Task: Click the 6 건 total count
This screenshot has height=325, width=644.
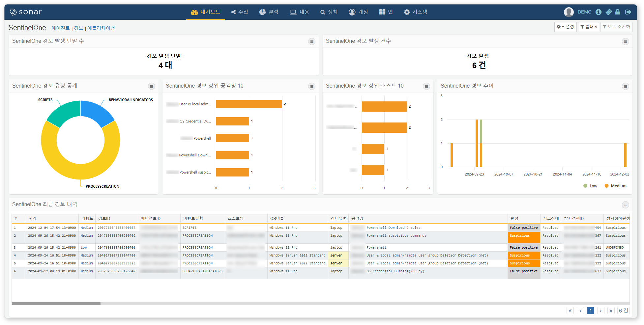Action: [x=623, y=311]
